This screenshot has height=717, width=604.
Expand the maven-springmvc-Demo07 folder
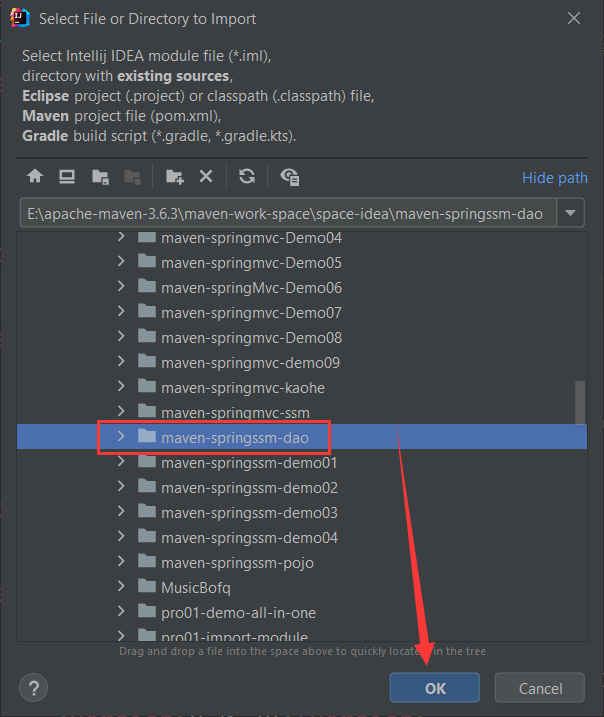click(121, 311)
